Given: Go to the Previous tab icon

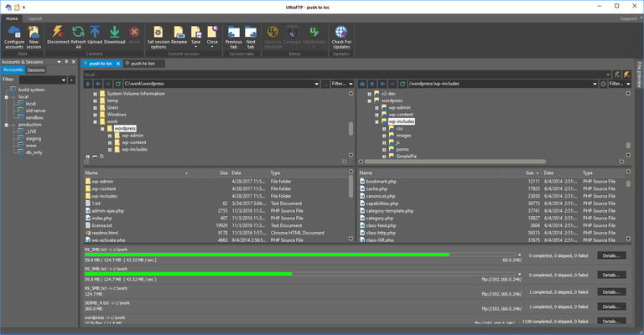Looking at the screenshot, I should click(233, 33).
